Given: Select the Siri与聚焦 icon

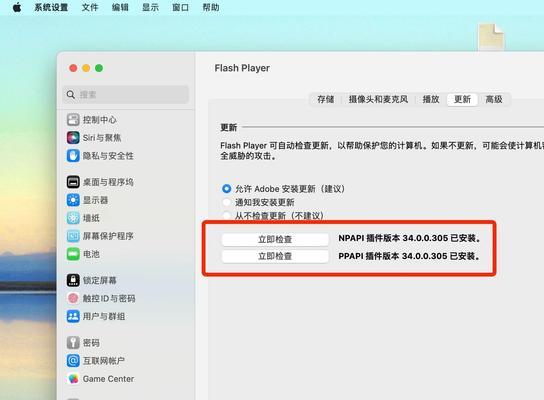Looking at the screenshot, I should (x=73, y=138).
